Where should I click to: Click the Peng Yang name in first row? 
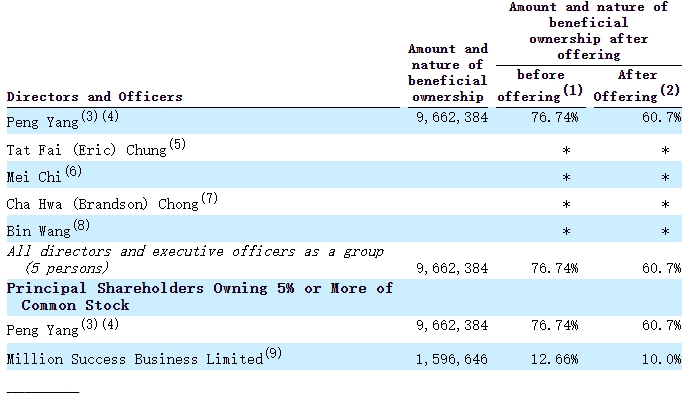(x=42, y=122)
